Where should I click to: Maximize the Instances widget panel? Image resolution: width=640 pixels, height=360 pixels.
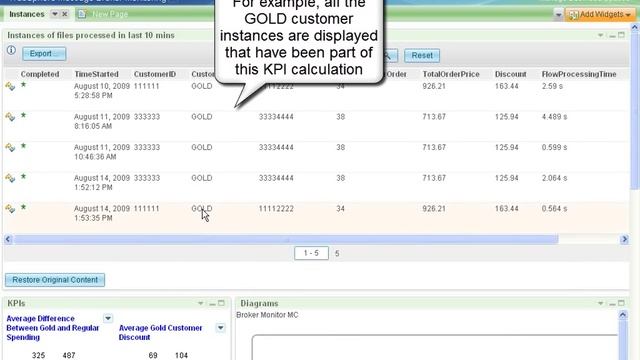pos(621,35)
